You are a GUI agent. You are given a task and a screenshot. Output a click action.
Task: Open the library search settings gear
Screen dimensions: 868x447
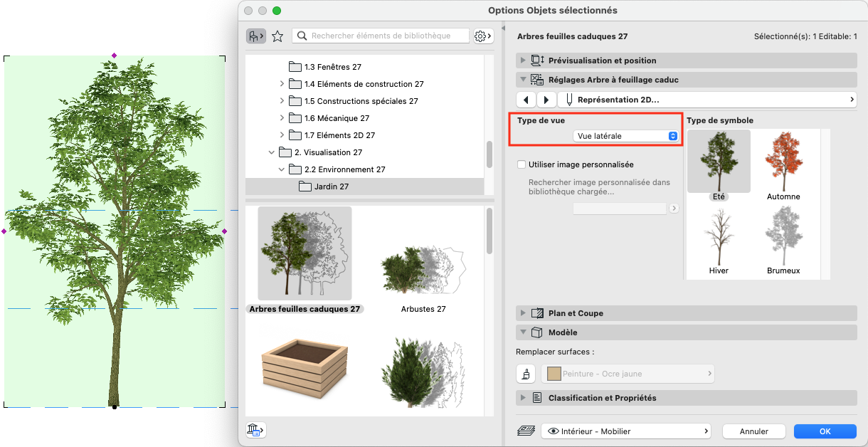[x=482, y=36]
